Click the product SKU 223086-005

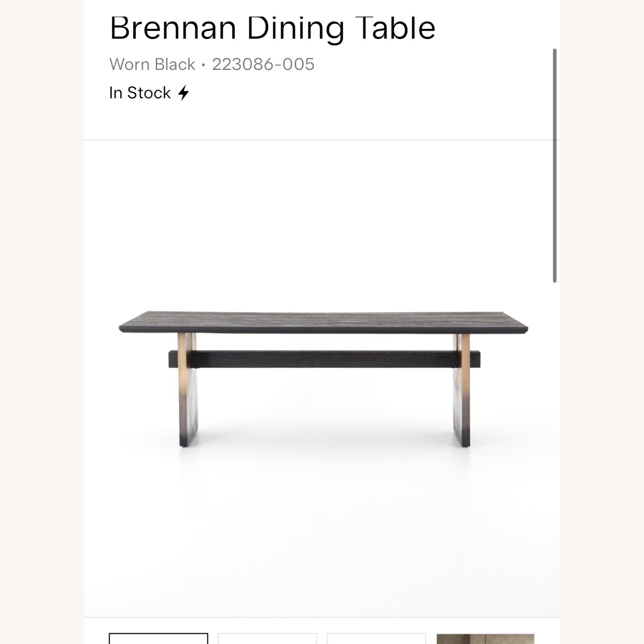tap(263, 64)
